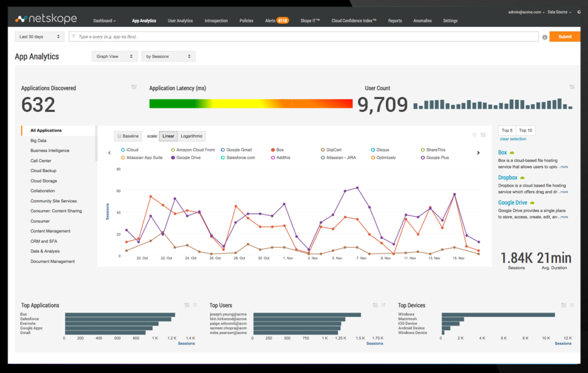Click the green cloud icon next to Dropbox
The image size is (588, 373).
(522, 178)
